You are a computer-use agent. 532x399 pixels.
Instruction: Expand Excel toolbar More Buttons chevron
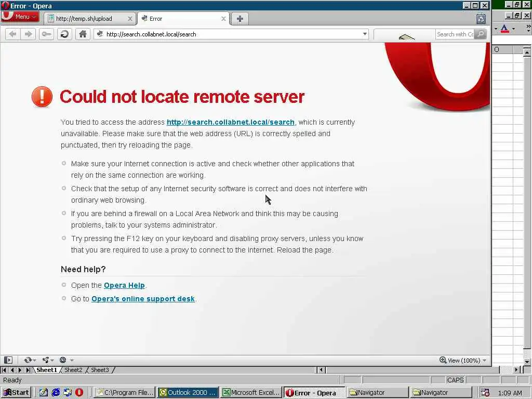(528, 28)
